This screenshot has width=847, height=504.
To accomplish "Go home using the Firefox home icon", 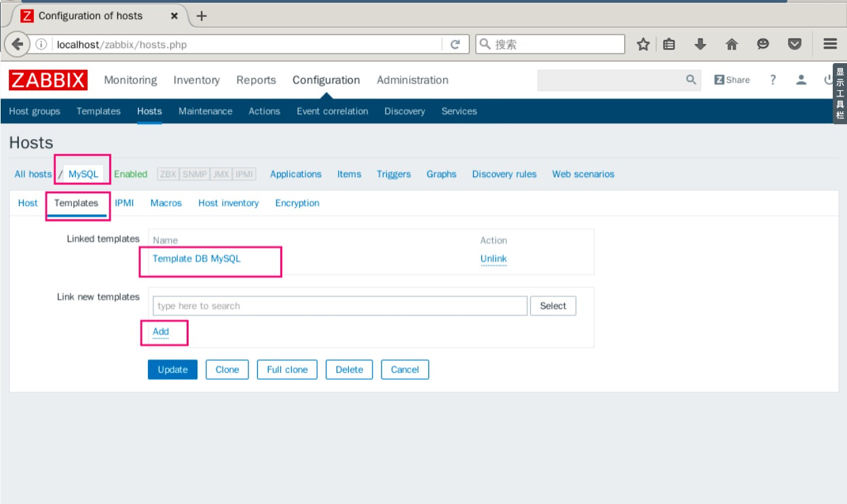I will [x=732, y=43].
